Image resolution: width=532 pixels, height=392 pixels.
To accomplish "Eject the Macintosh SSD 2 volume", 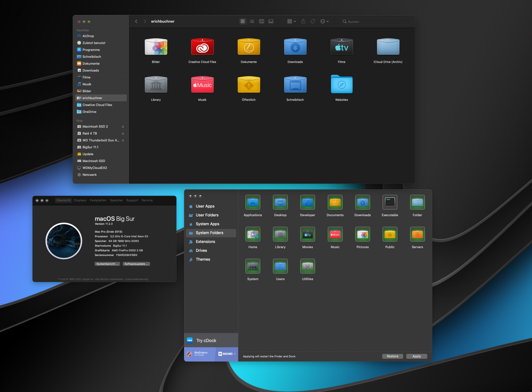I will pyautogui.click(x=123, y=127).
